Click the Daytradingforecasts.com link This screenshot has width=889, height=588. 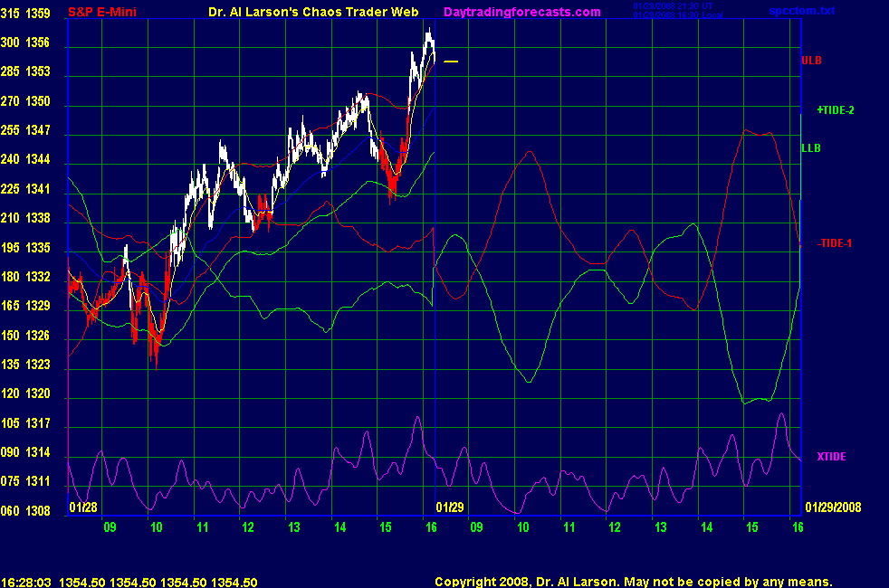[521, 12]
